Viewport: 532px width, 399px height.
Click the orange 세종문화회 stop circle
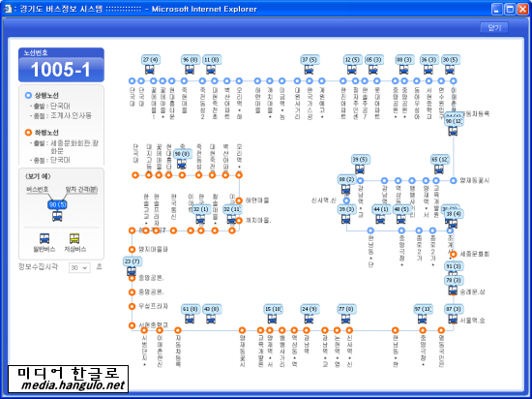pos(454,254)
